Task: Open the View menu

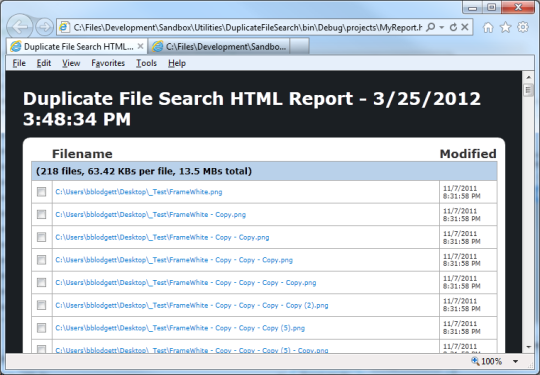Action: click(x=71, y=63)
